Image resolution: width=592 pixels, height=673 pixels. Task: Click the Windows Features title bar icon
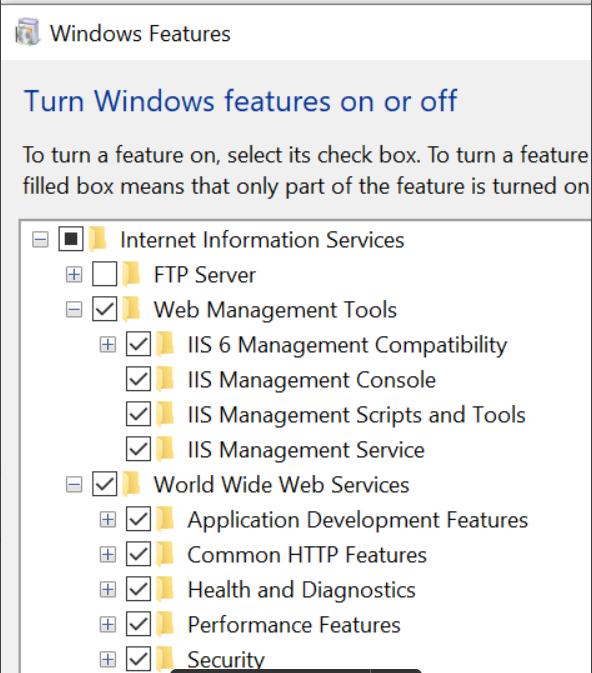(27, 32)
